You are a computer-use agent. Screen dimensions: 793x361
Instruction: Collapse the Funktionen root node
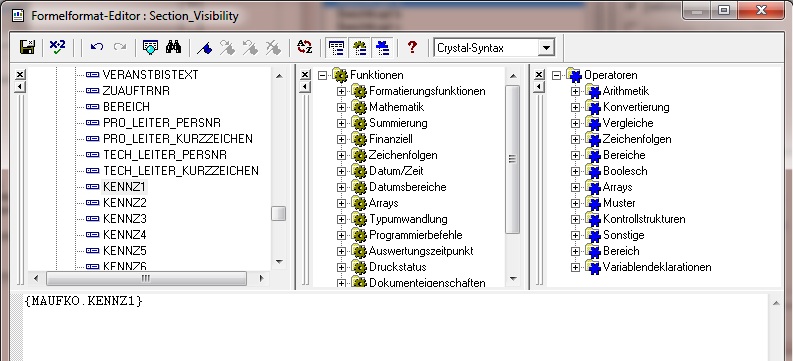322,75
